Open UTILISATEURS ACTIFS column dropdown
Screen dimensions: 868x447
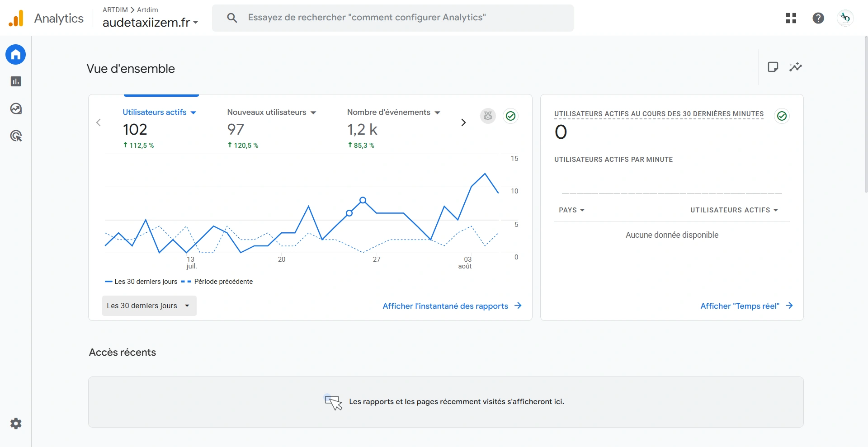click(734, 210)
